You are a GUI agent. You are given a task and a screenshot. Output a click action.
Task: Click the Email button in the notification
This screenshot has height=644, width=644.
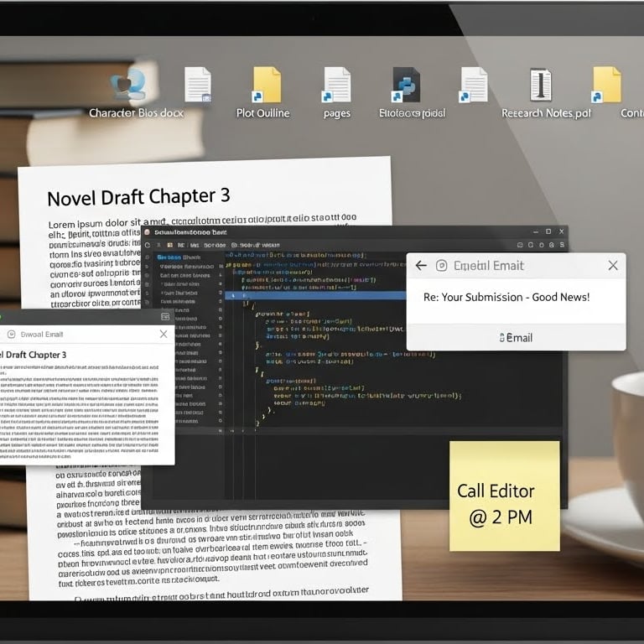(516, 338)
